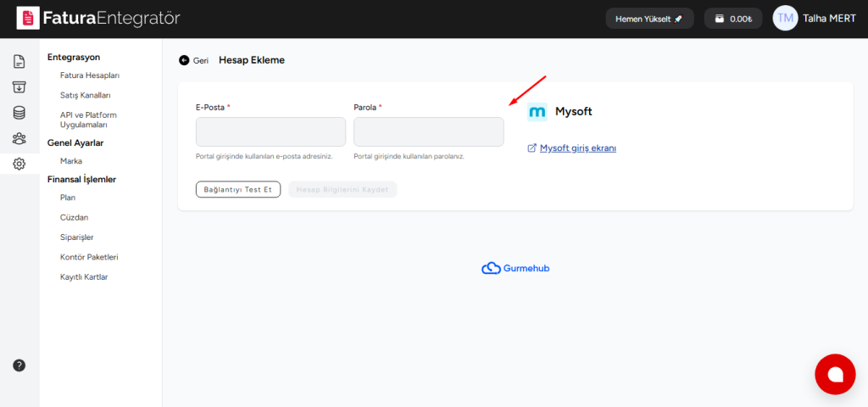This screenshot has width=868, height=407.
Task: Open the wallet balance 0.00₺ button
Action: point(733,19)
